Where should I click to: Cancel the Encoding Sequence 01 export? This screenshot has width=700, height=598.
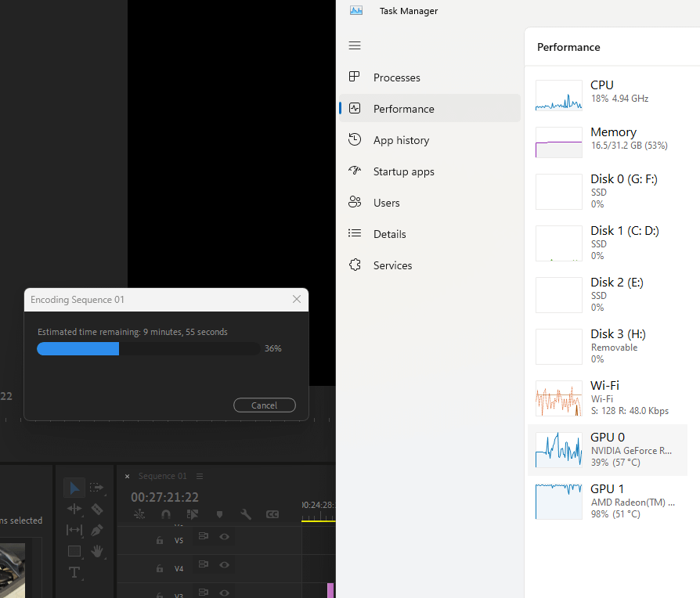tap(265, 405)
